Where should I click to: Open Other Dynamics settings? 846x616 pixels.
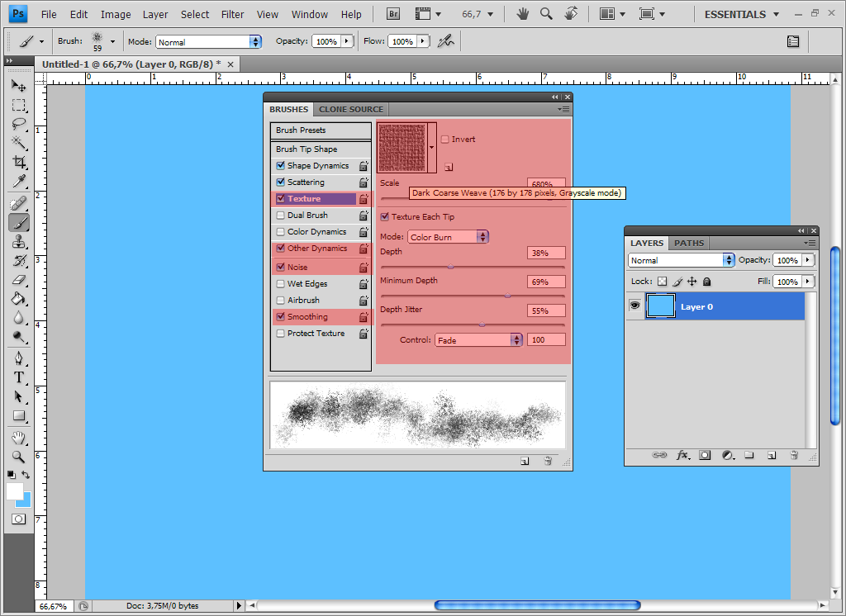[316, 248]
